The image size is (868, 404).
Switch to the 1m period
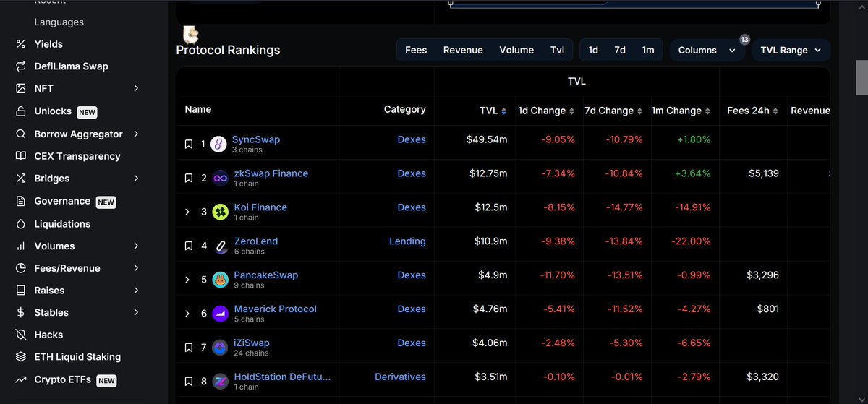[648, 50]
